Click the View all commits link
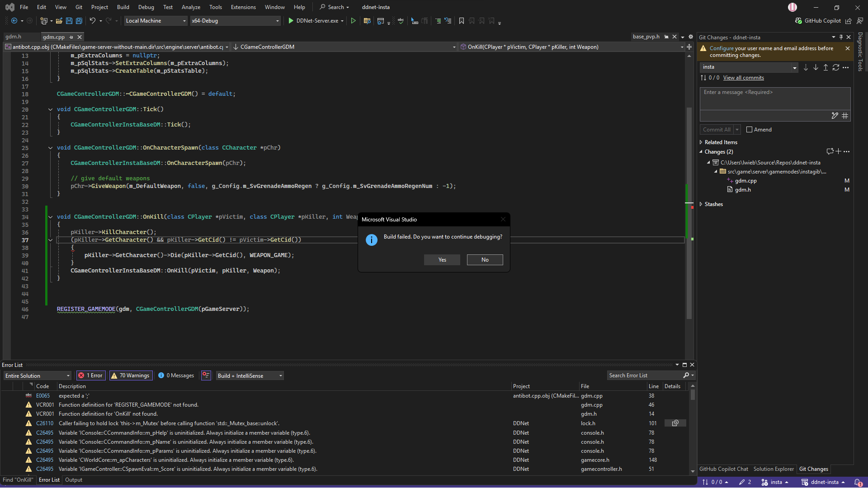Viewport: 868px width, 488px height. pos(743,78)
